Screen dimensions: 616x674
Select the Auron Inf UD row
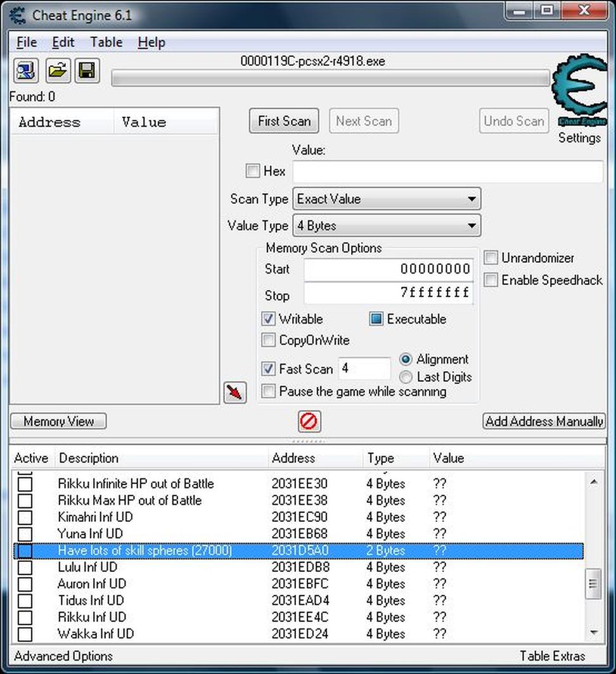298,584
